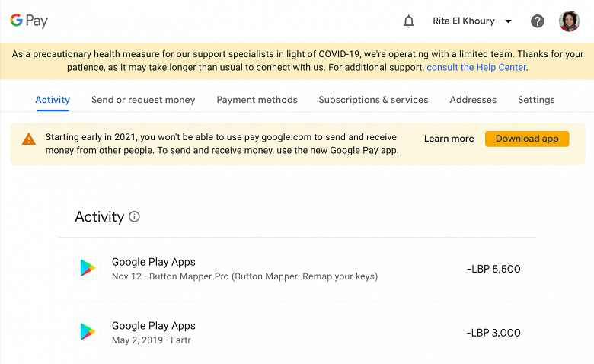
Task: Select the Subscriptions & services tab
Action: (373, 100)
